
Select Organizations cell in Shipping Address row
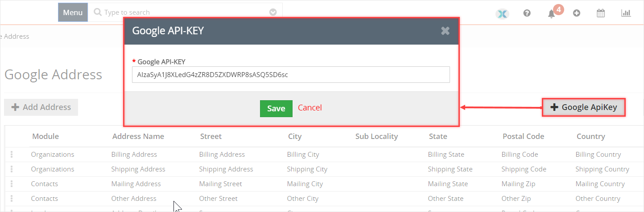coord(53,169)
